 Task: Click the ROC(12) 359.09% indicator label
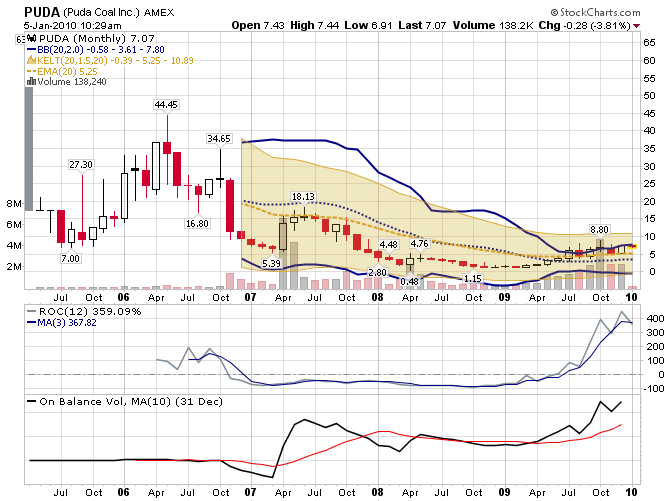tap(90, 312)
